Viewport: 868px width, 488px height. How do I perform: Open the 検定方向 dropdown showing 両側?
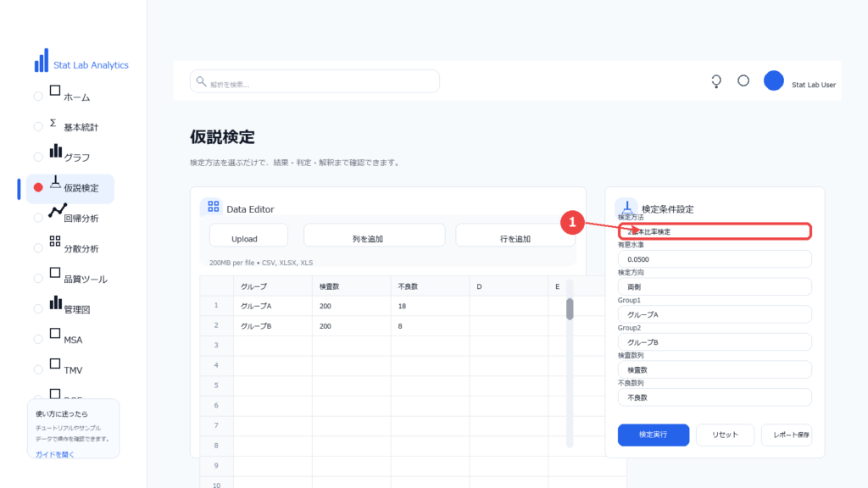pos(715,286)
